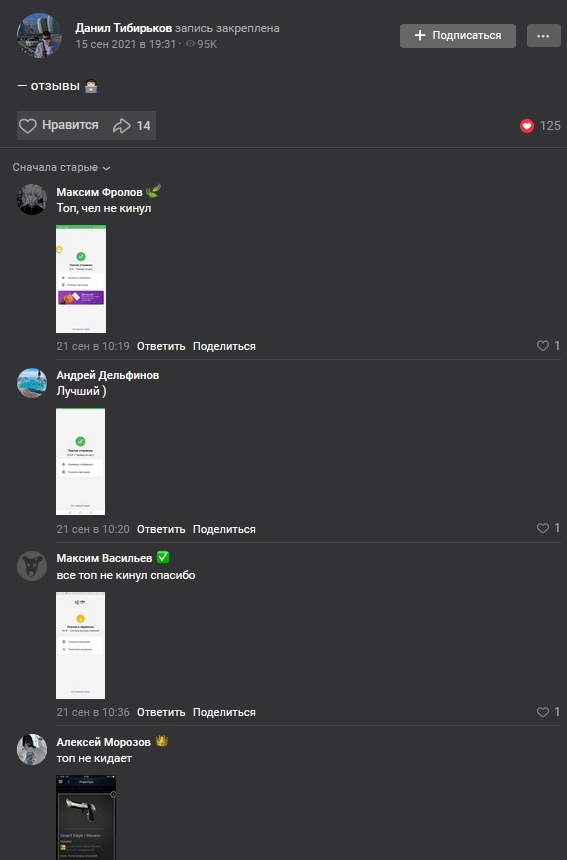Open Алексей Морозов's avatar

[x=32, y=749]
